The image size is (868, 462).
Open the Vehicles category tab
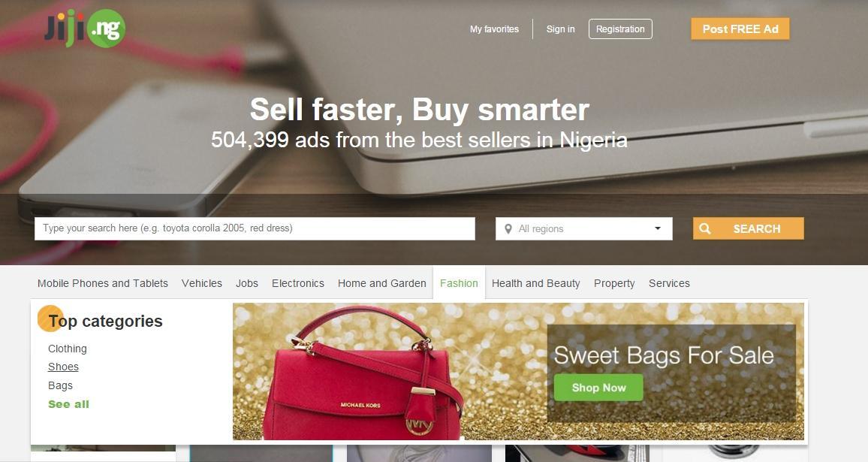coord(201,283)
